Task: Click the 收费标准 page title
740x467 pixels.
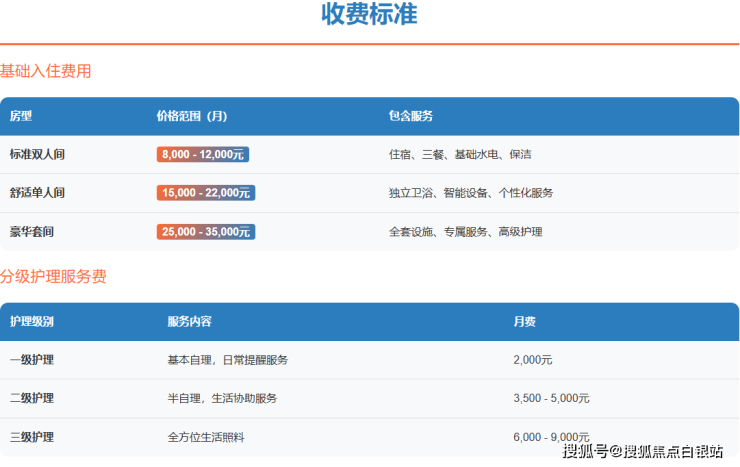Action: coord(369,15)
